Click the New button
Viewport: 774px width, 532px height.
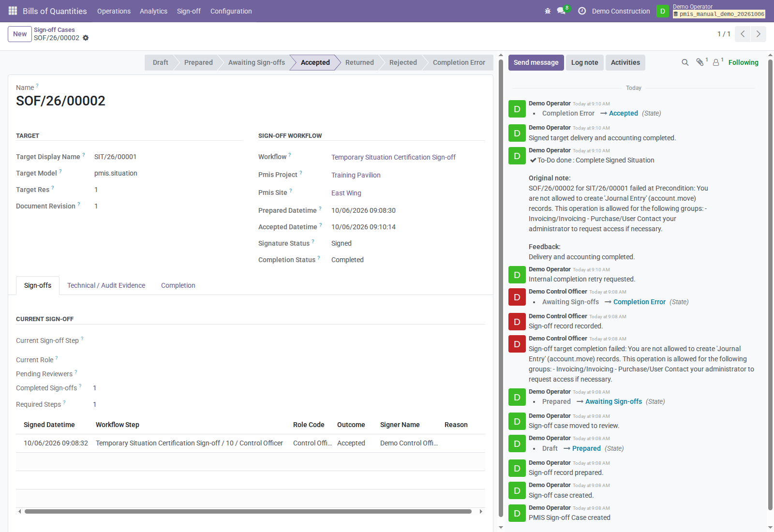(20, 34)
